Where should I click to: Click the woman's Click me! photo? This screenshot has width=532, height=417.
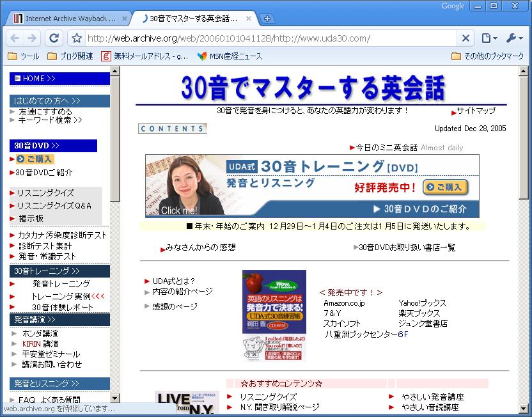coord(185,185)
